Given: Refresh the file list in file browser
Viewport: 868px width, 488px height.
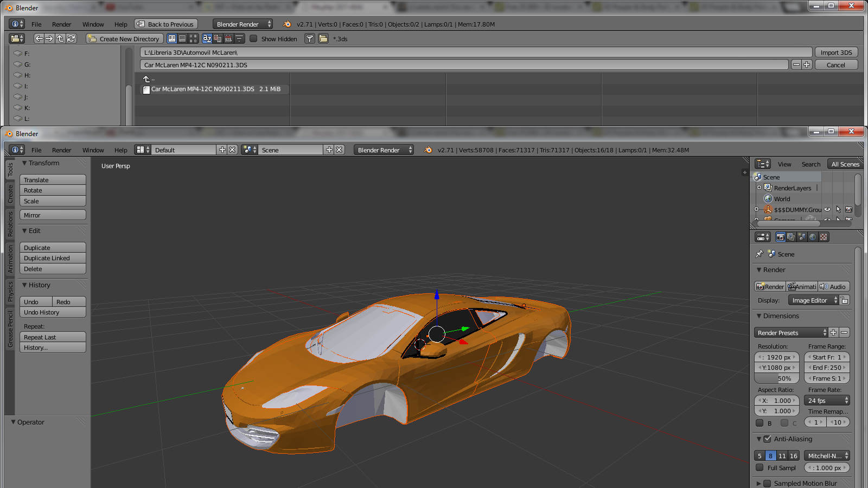Looking at the screenshot, I should [x=71, y=38].
